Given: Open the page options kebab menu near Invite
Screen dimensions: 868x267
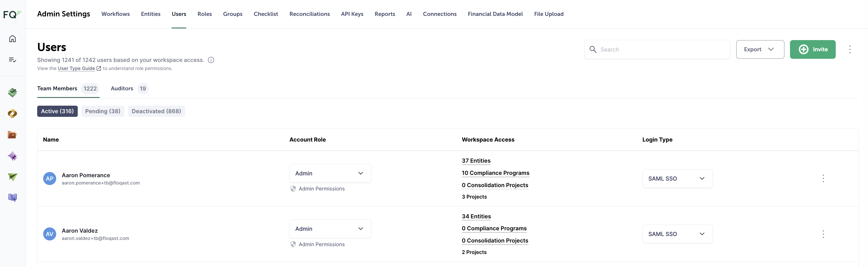Looking at the screenshot, I should pos(850,49).
